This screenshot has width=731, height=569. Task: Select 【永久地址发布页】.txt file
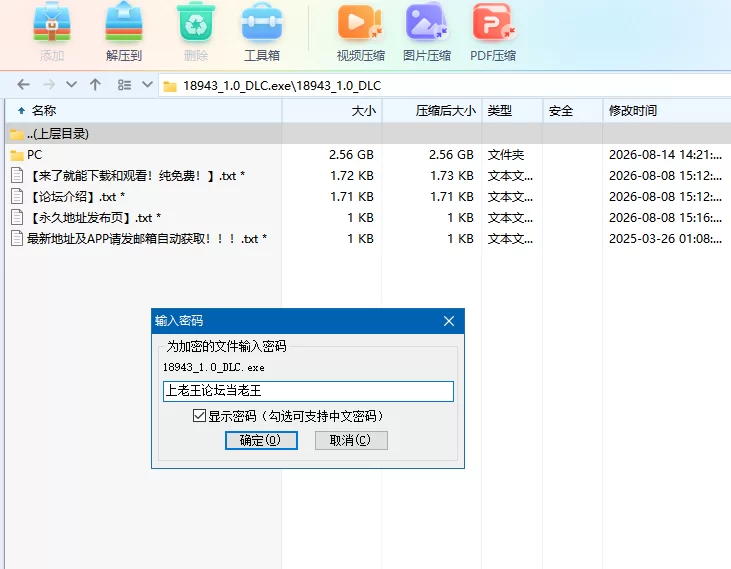click(368, 218)
